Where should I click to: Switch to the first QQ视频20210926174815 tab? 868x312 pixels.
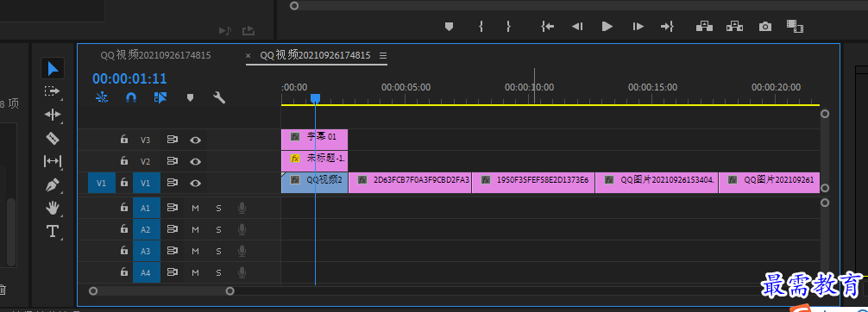155,55
